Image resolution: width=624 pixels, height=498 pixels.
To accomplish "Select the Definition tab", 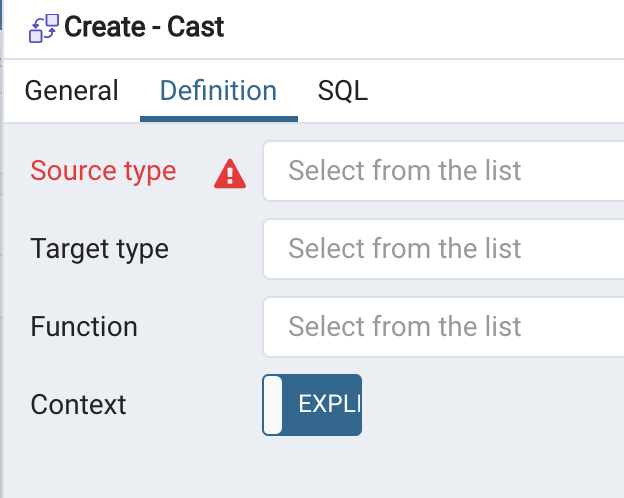I will 218,91.
